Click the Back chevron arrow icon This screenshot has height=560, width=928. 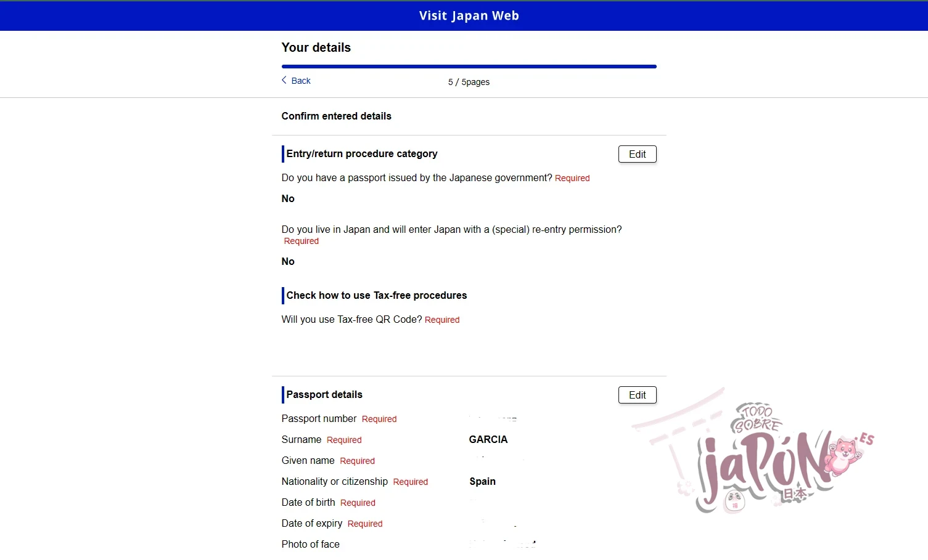pos(284,80)
